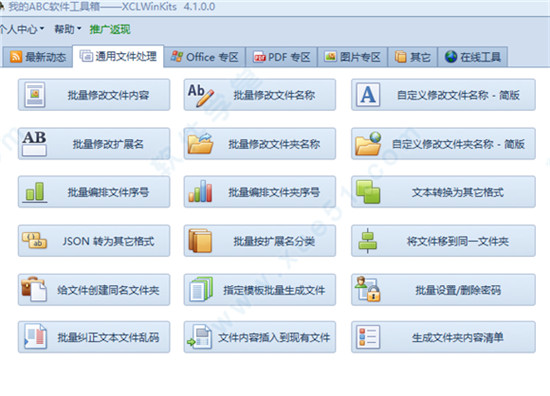
Task: Launch JSON 转为其它格式
Action: (94, 241)
